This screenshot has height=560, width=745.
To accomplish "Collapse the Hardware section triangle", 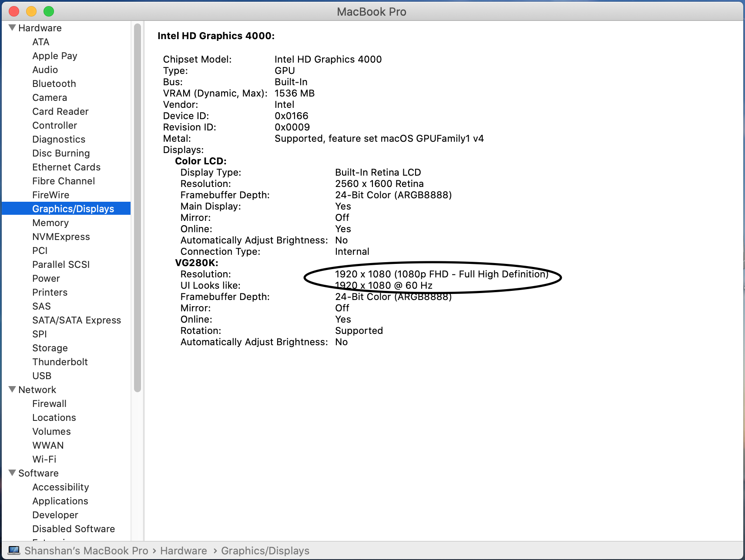I will [x=12, y=28].
